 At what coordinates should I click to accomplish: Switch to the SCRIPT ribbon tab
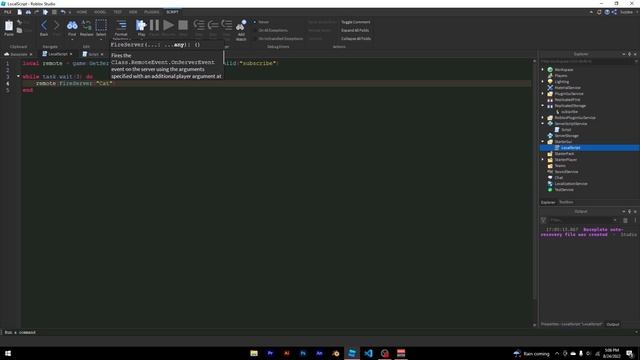pos(172,12)
